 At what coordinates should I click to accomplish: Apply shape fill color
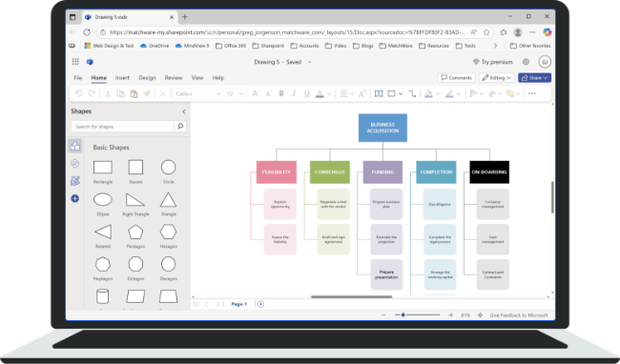pos(428,93)
